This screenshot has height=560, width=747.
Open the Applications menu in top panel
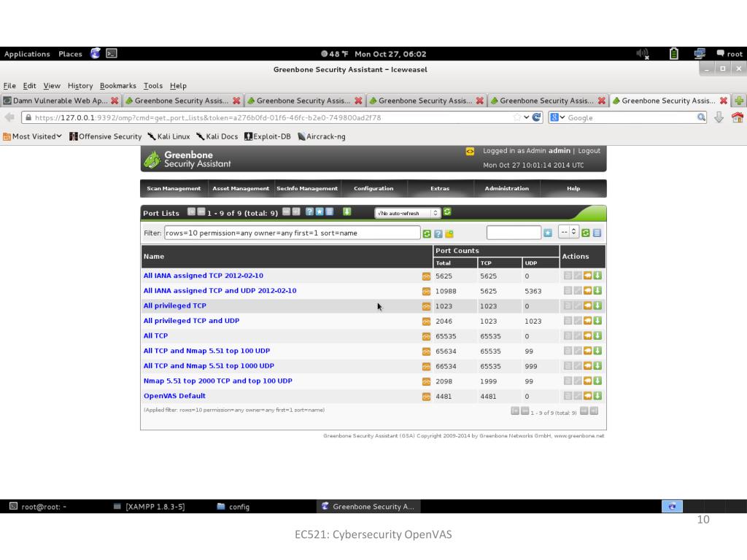pos(27,54)
